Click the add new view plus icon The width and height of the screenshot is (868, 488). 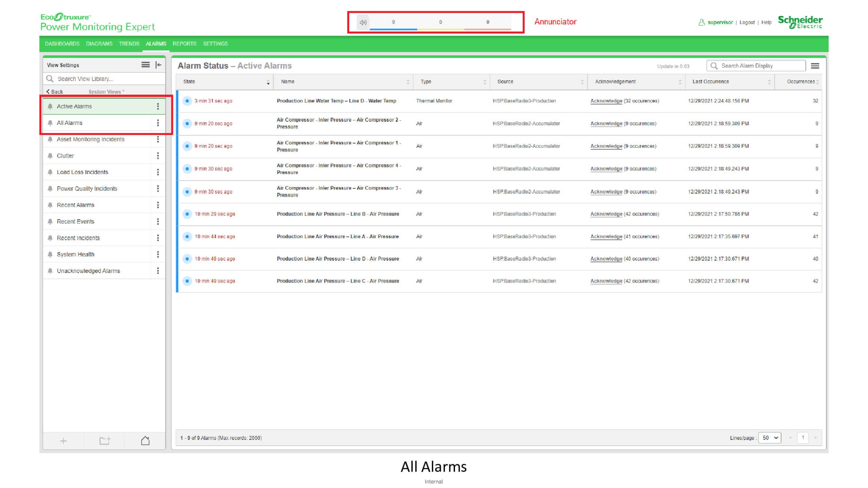63,441
